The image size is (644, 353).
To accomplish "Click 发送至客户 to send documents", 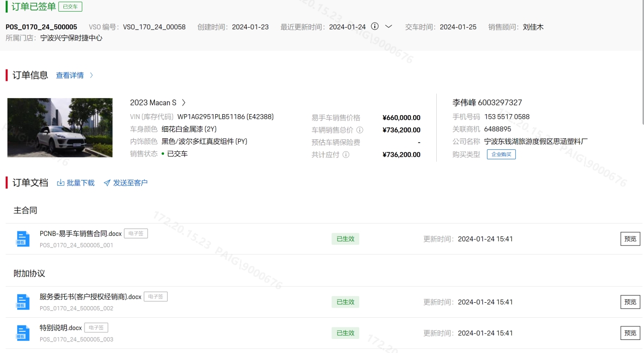I will (x=130, y=183).
